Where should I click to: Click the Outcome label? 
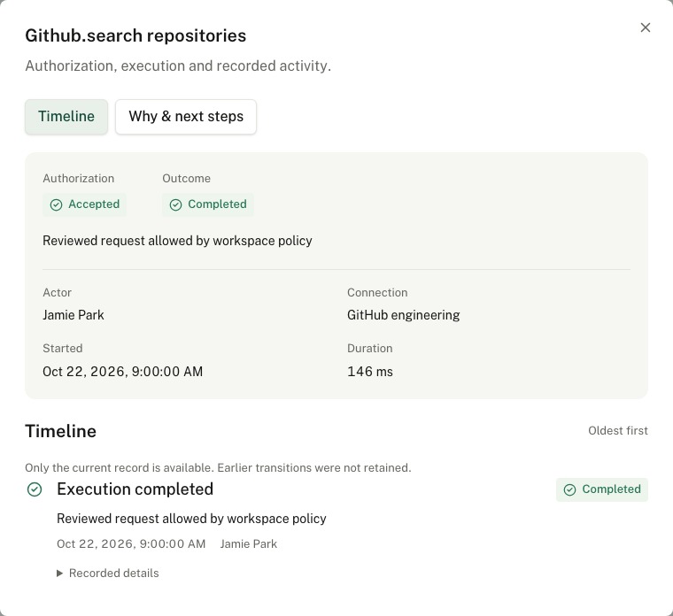pos(186,179)
